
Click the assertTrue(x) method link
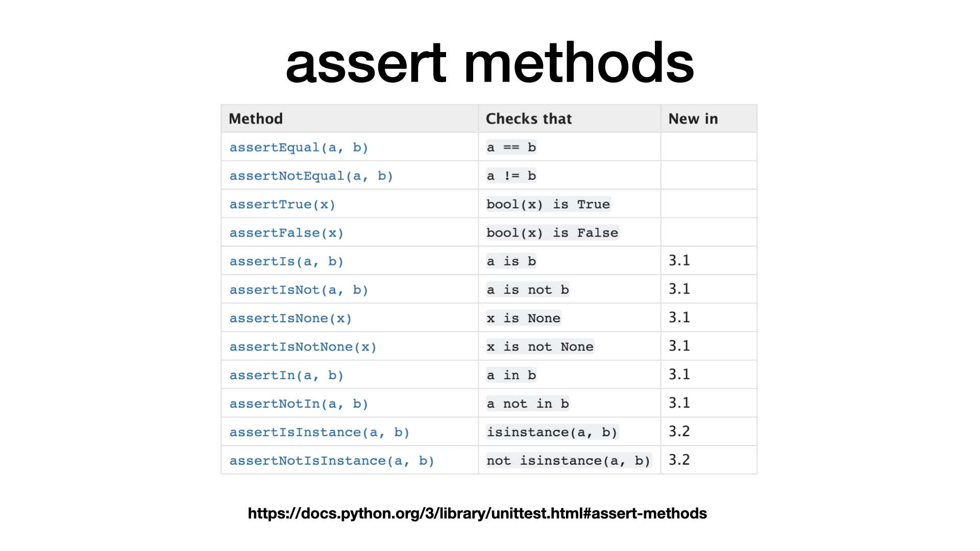point(282,205)
